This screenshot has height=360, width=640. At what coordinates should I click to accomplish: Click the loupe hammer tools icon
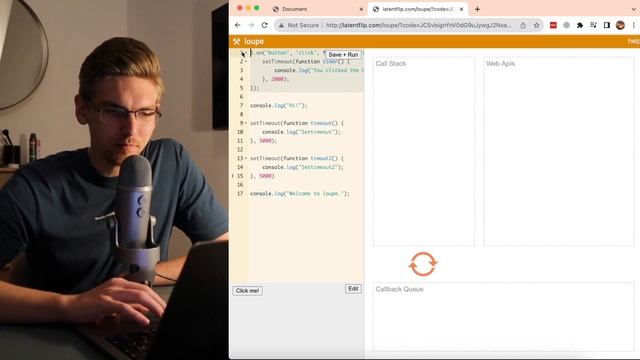[236, 41]
